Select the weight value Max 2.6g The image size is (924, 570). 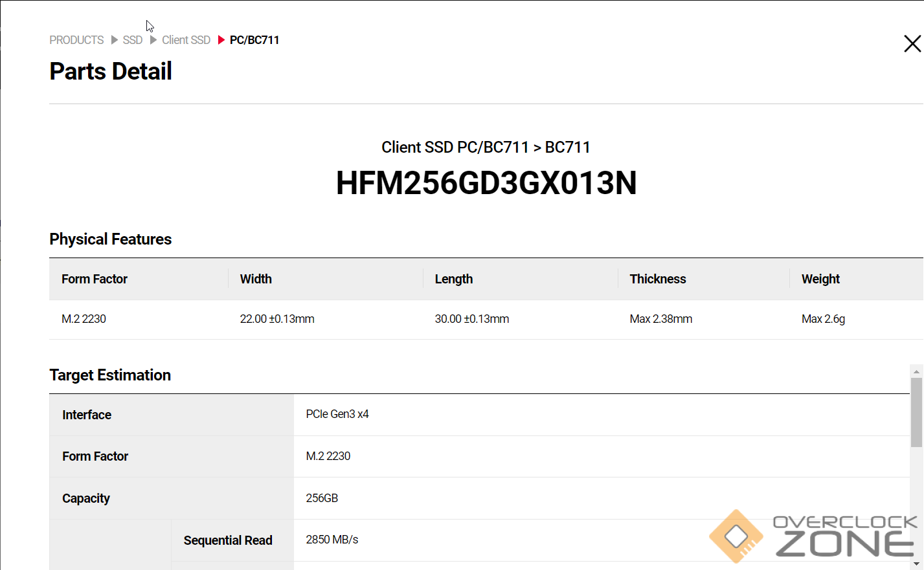pos(823,319)
